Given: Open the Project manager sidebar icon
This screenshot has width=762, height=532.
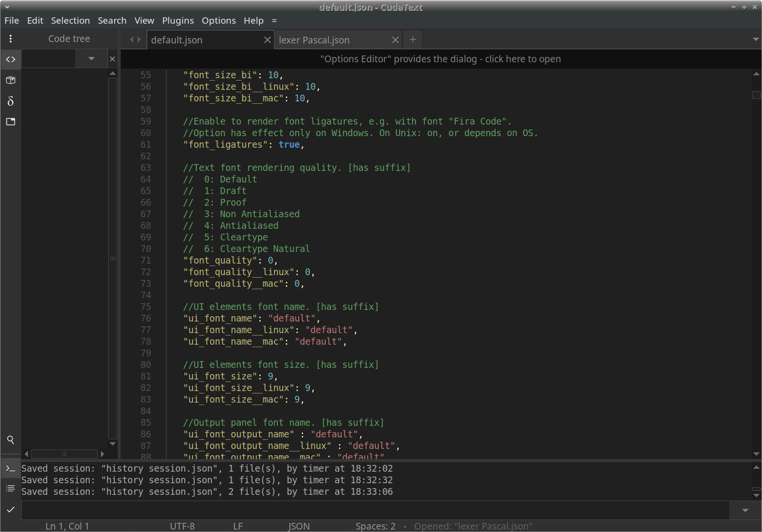Looking at the screenshot, I should (x=11, y=80).
